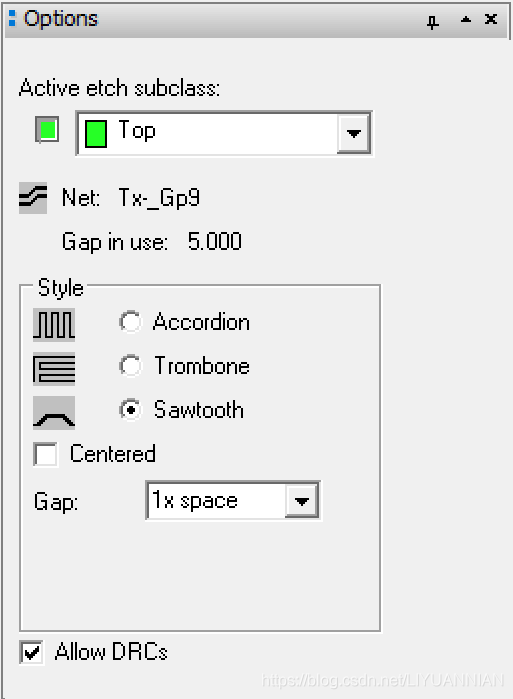This screenshot has width=513, height=699.
Task: Select the Sawtooth radio button
Action: pyautogui.click(x=130, y=409)
